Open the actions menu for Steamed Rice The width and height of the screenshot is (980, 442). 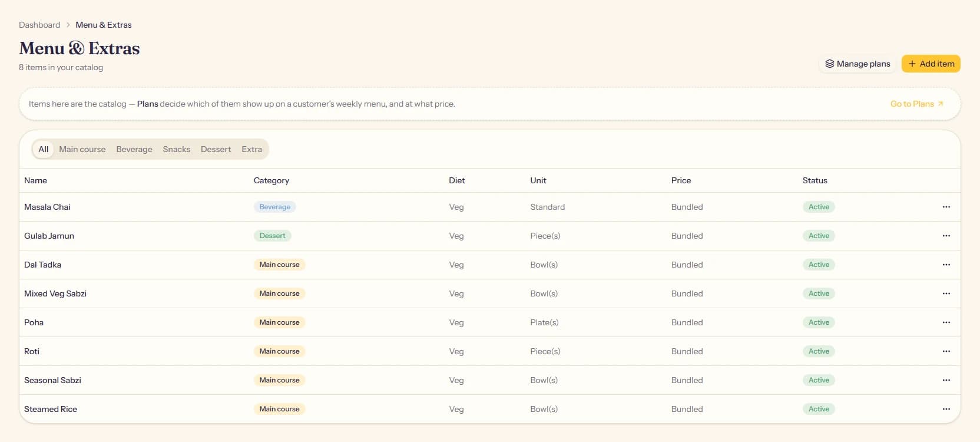click(x=946, y=409)
